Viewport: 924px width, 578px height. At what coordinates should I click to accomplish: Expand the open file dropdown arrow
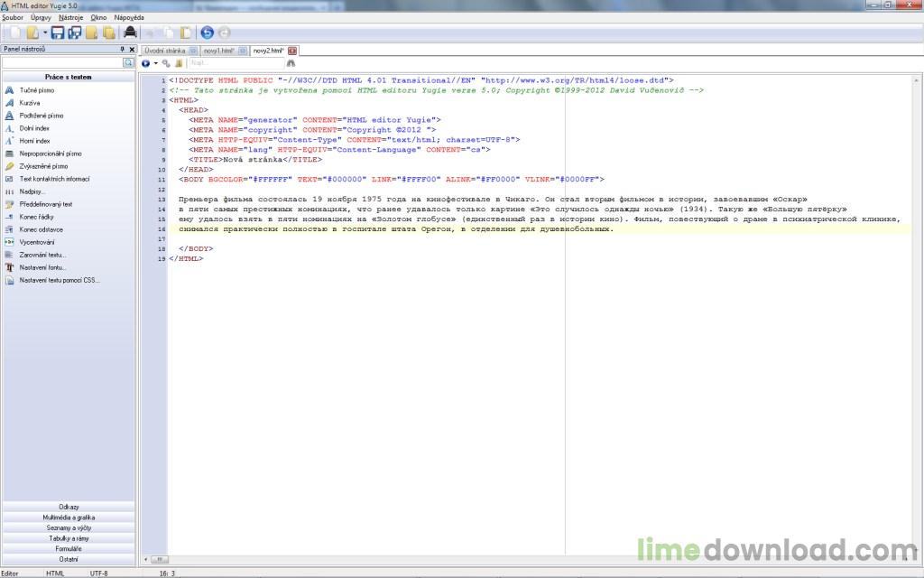coord(45,33)
